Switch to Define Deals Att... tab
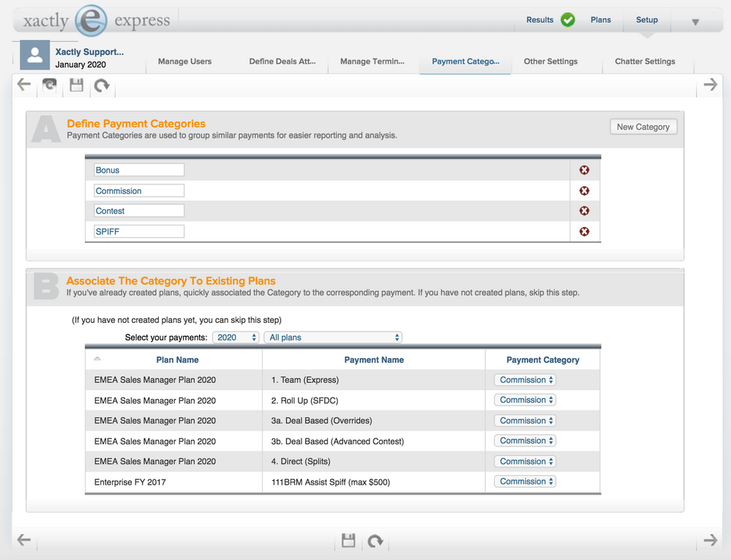The width and height of the screenshot is (731, 560). pyautogui.click(x=282, y=61)
